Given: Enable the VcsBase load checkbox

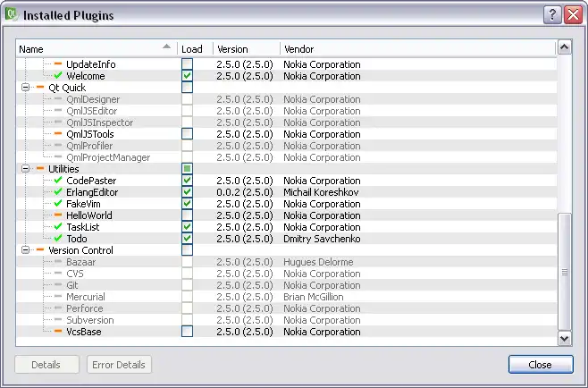Looking at the screenshot, I should pyautogui.click(x=187, y=332).
